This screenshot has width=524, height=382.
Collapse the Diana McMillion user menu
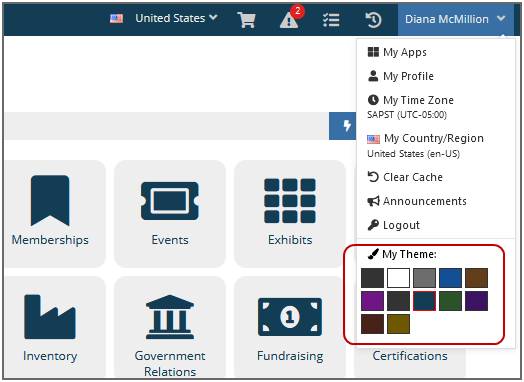(x=455, y=19)
